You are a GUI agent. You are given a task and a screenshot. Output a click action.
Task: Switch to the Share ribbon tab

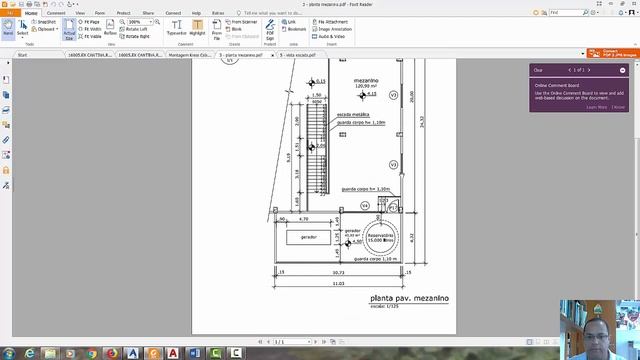(x=148, y=13)
